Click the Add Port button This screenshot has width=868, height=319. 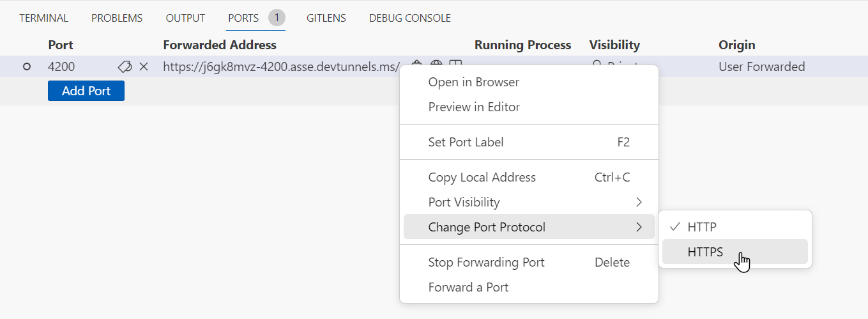[x=86, y=91]
